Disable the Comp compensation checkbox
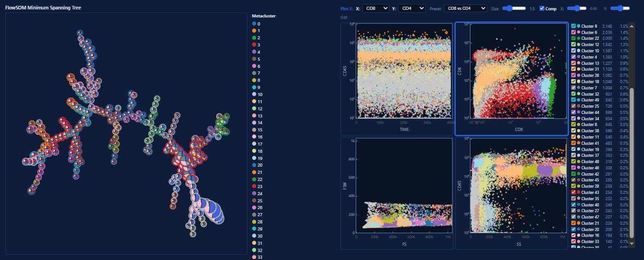 543,8
